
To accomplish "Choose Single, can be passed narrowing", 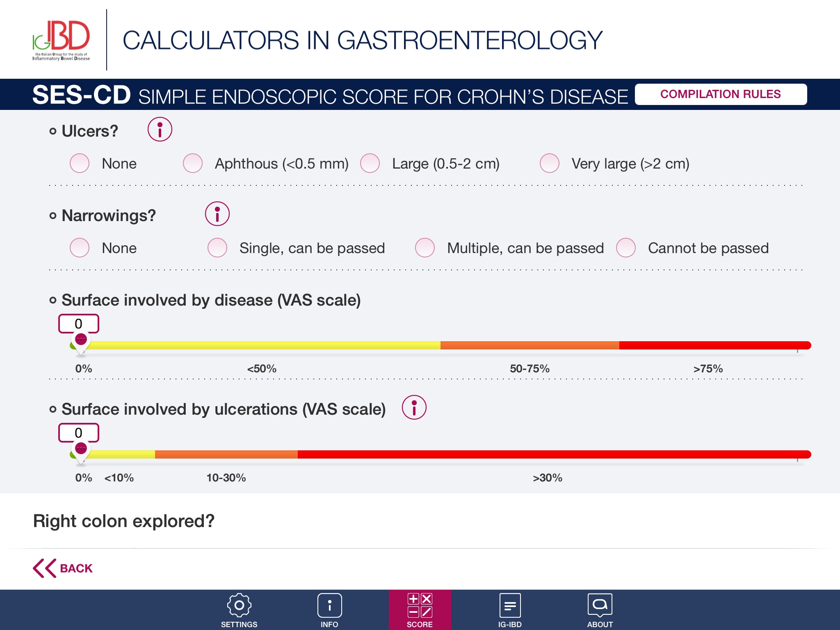I will click(x=217, y=248).
